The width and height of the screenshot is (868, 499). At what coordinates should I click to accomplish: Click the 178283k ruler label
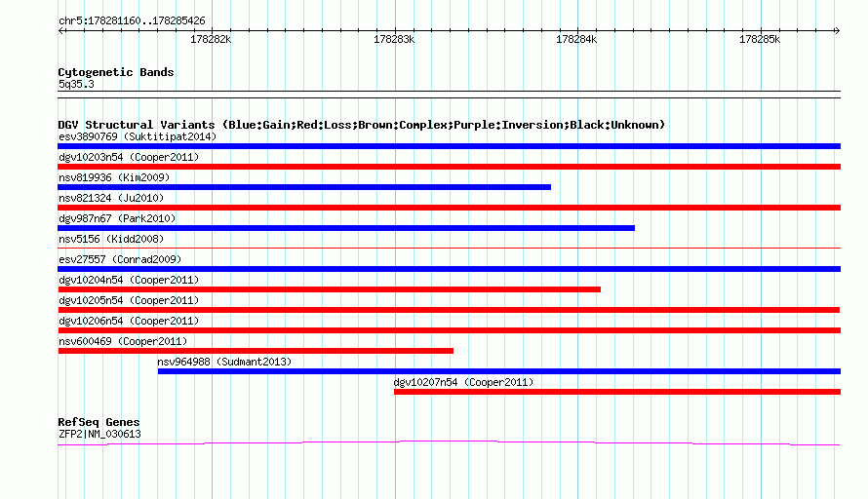click(394, 39)
